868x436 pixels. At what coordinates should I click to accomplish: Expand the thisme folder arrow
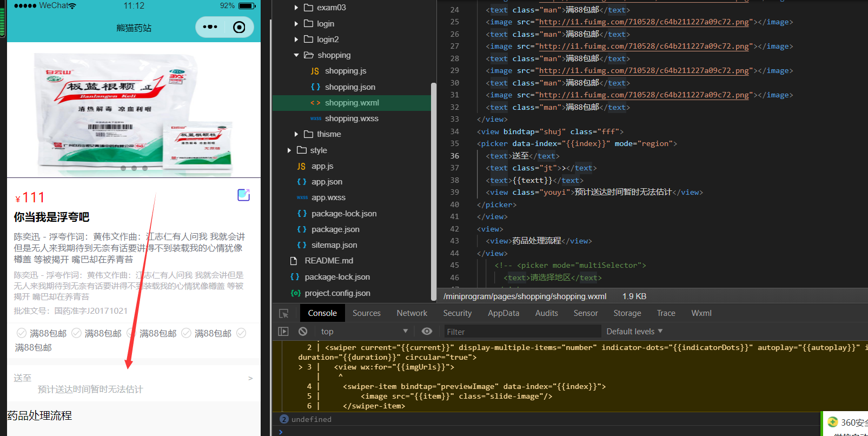pyautogui.click(x=296, y=134)
